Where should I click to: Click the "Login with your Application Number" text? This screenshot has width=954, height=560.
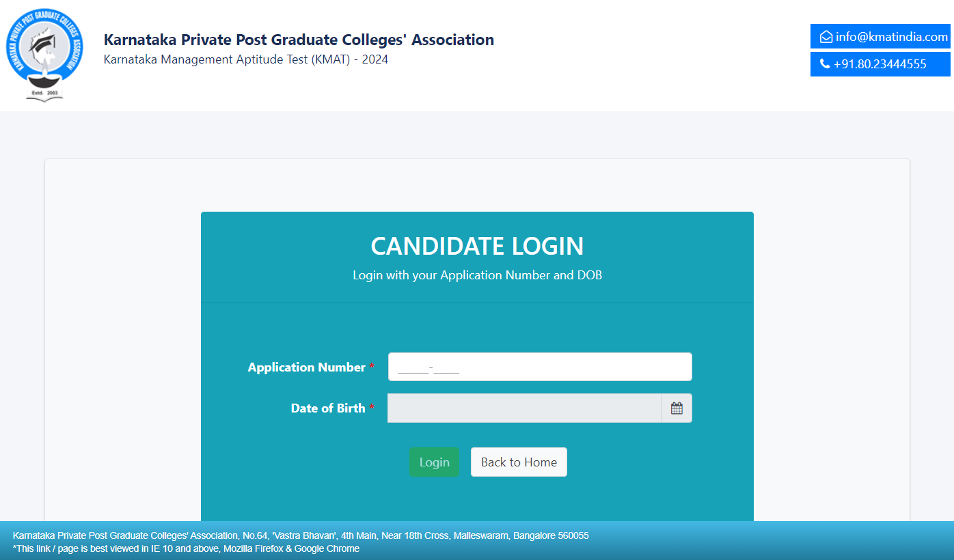pos(477,275)
